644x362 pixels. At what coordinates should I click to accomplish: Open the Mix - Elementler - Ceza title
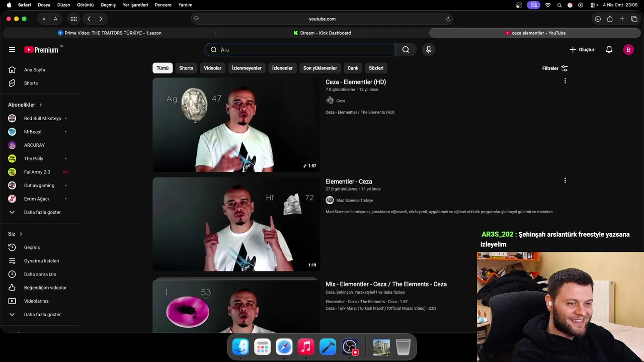(386, 284)
